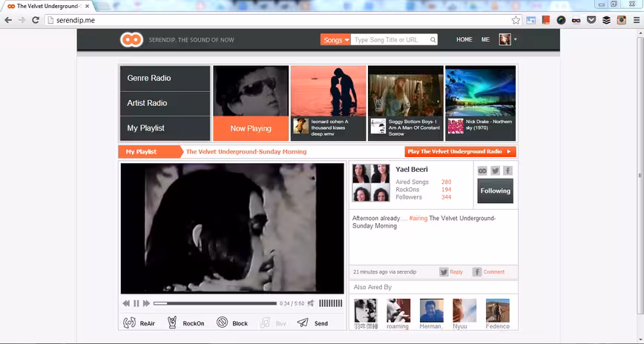Image resolution: width=644 pixels, height=344 pixels.
Task: Click the Twitter share icon
Action: [496, 171]
